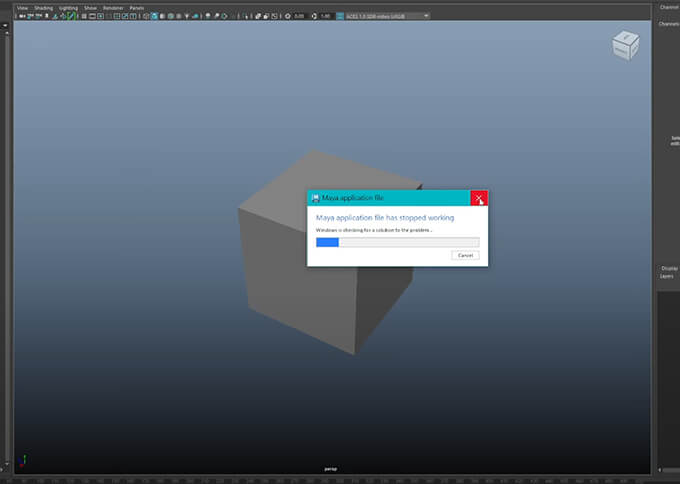Click the color management icon beside ACES dropdown
The width and height of the screenshot is (680, 484).
[340, 16]
